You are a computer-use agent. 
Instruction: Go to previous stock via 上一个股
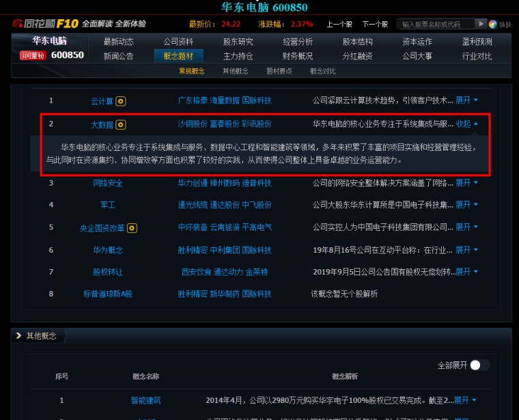339,24
